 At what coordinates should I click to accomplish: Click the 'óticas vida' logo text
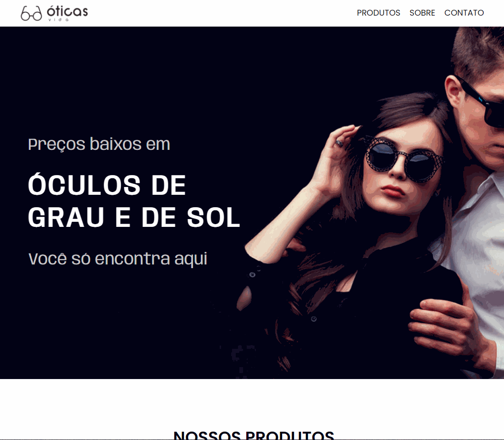point(67,13)
